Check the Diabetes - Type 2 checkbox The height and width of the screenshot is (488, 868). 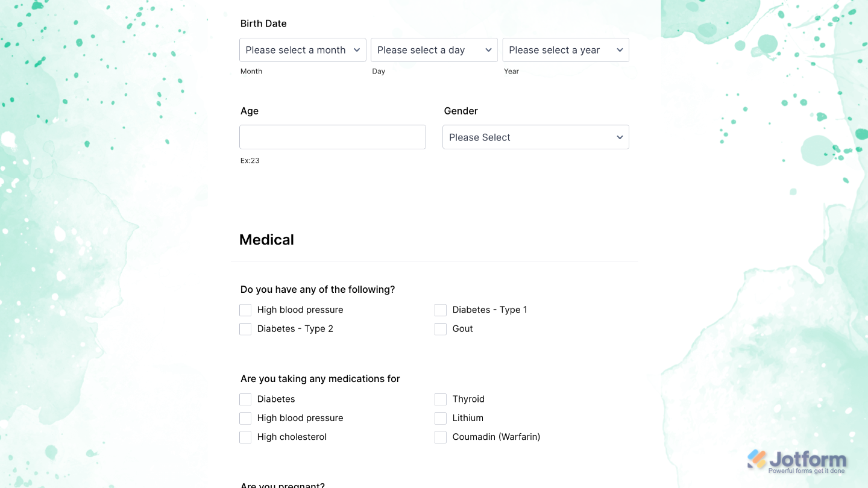pyautogui.click(x=245, y=329)
